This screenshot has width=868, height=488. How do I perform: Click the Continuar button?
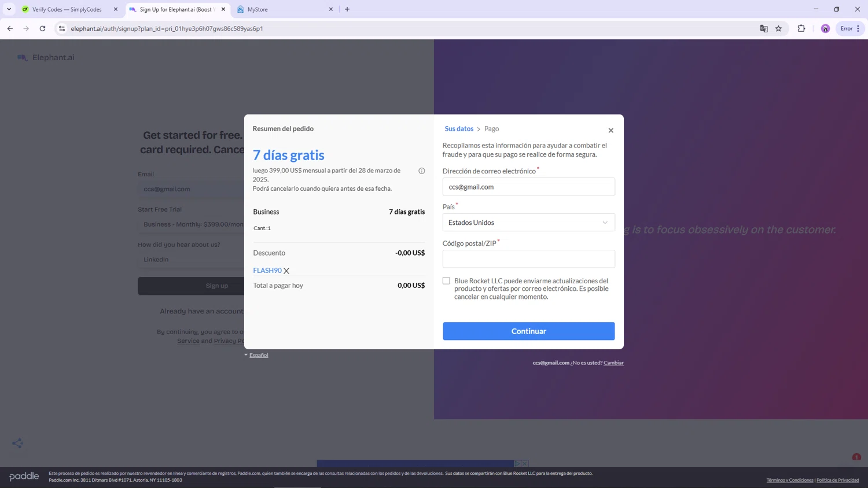(529, 331)
